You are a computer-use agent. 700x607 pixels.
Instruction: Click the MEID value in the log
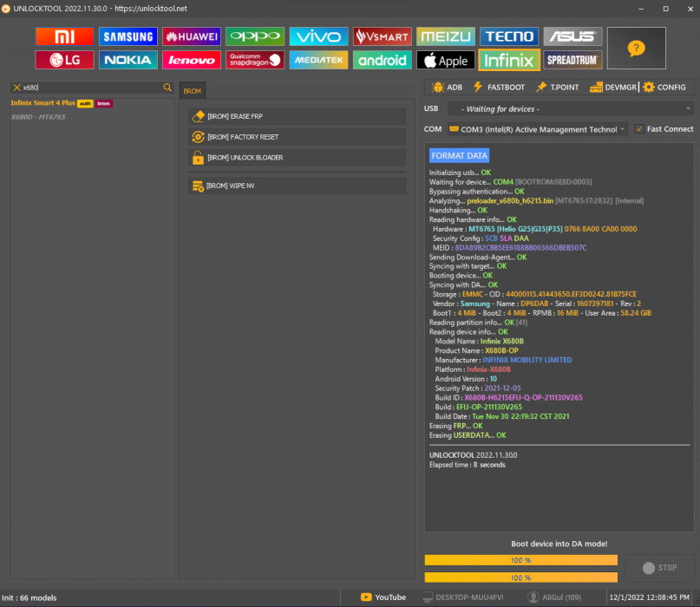(520, 248)
